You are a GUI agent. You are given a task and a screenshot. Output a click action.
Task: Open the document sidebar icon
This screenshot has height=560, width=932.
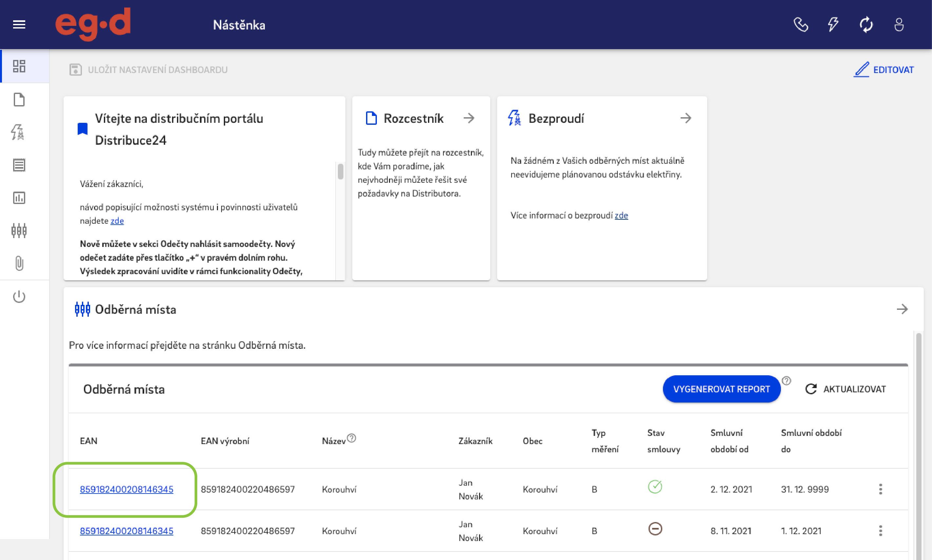pyautogui.click(x=19, y=100)
